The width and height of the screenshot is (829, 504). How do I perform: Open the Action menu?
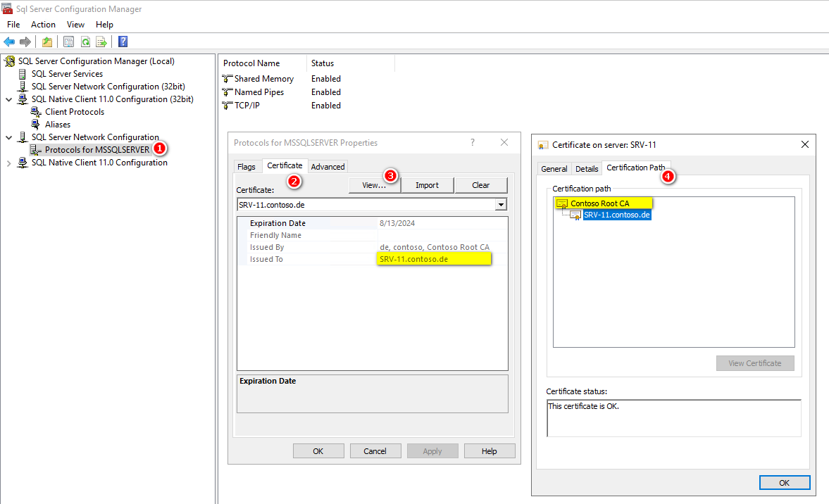[x=43, y=25]
